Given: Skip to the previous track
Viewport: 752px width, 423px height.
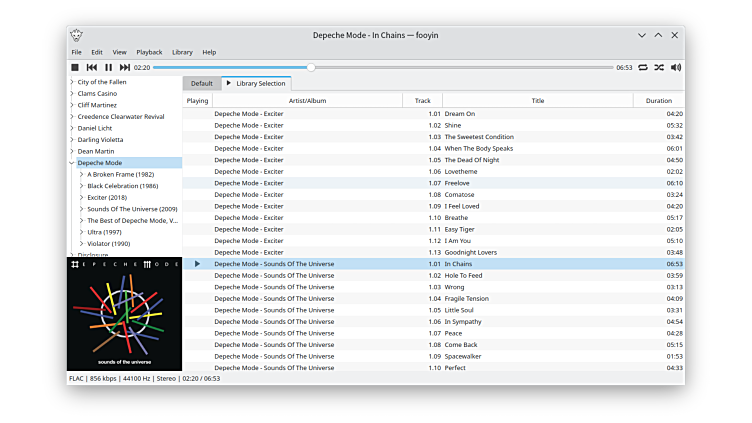Looking at the screenshot, I should (92, 67).
